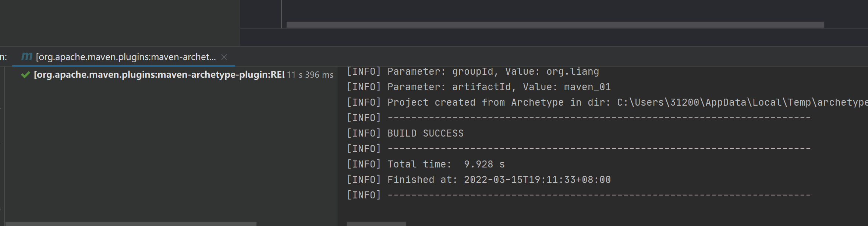Click the artifactId maven_01 parameter line
Image resolution: width=868 pixels, height=226 pixels.
(x=479, y=87)
